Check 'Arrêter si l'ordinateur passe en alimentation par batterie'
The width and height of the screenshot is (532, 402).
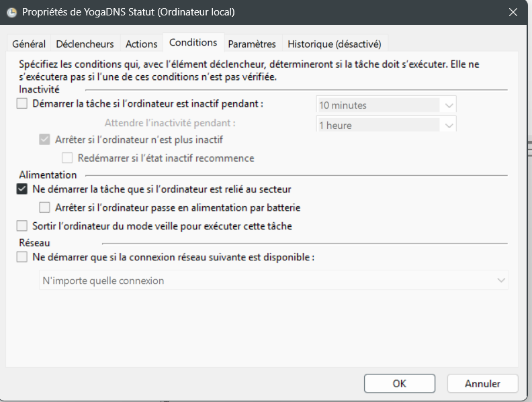tap(45, 207)
